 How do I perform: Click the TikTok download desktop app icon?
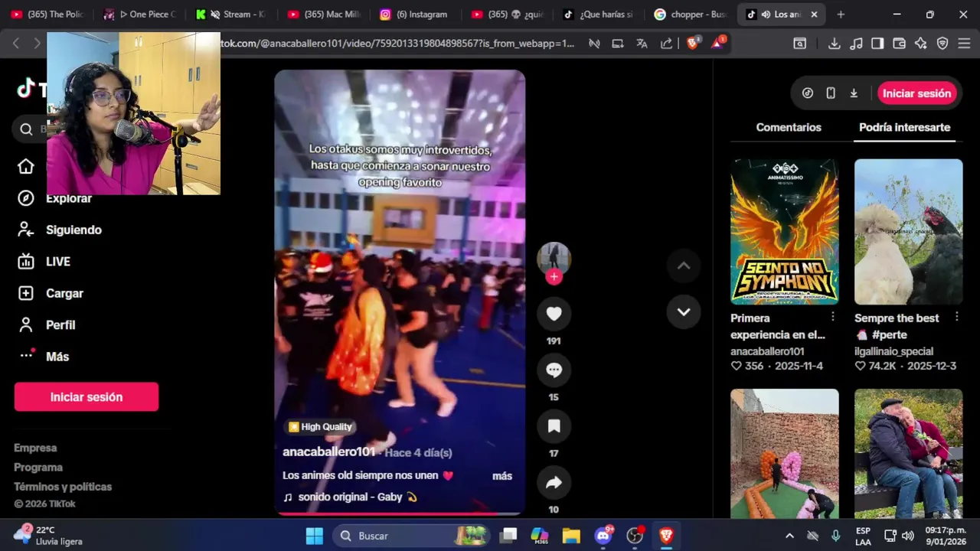click(x=854, y=93)
